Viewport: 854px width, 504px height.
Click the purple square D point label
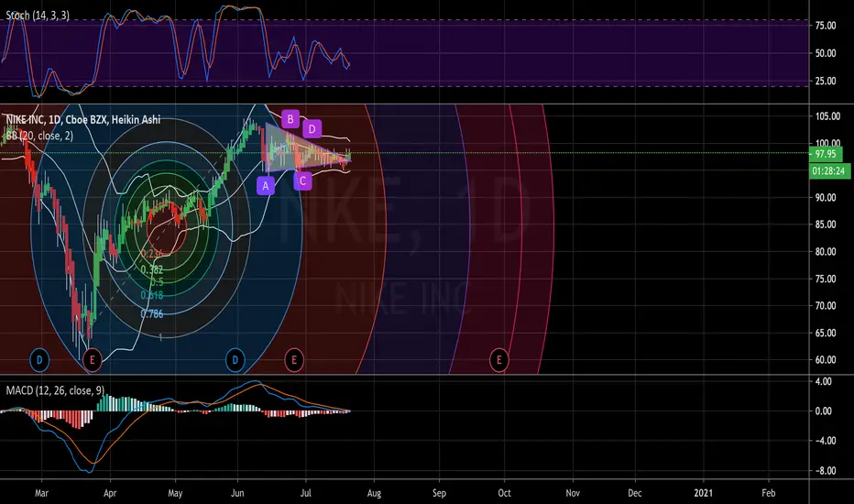click(x=312, y=129)
